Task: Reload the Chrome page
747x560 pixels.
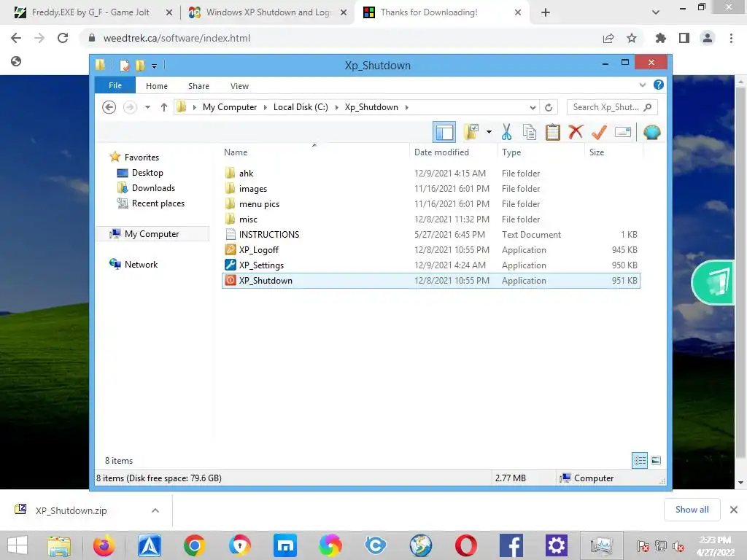Action: tap(63, 38)
